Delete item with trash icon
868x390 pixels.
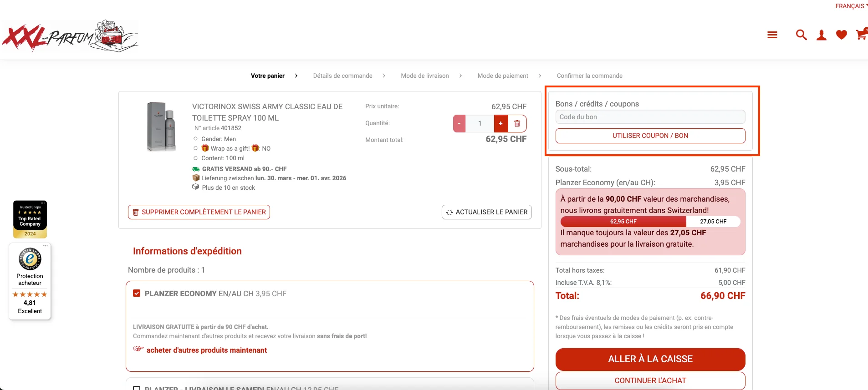pos(517,123)
